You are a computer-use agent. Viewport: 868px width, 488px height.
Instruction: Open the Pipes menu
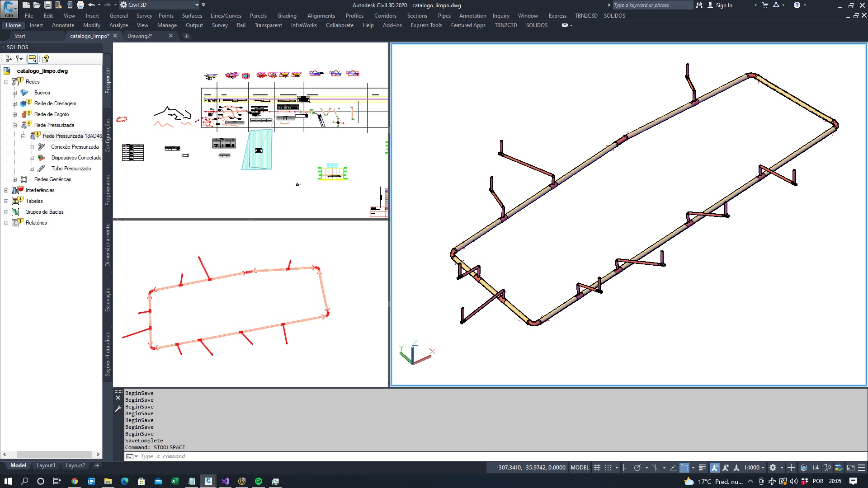444,15
